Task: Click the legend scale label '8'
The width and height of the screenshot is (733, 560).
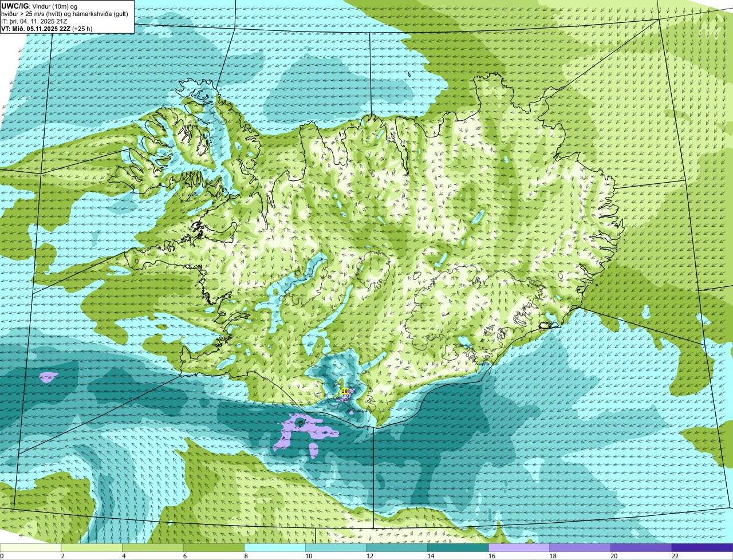Action: [246, 556]
